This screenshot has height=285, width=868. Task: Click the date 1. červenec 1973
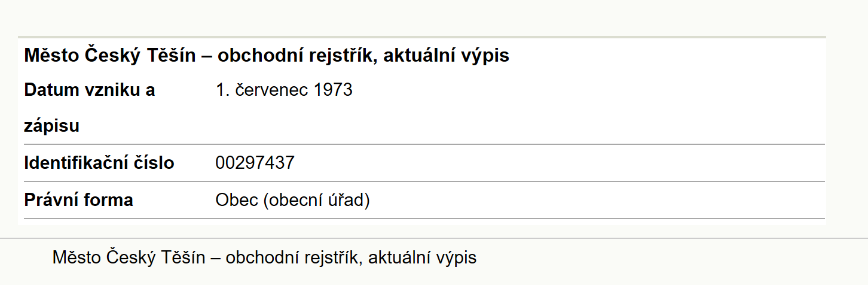pos(284,90)
